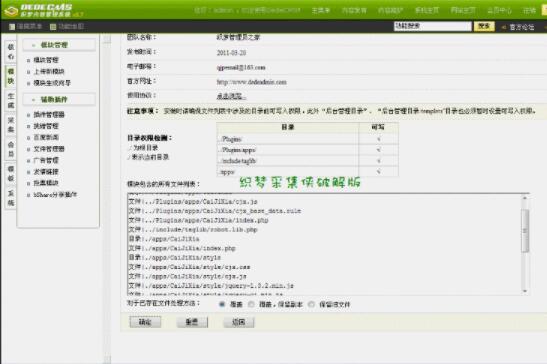Open 内容维护 in the top navigation

(x=390, y=10)
